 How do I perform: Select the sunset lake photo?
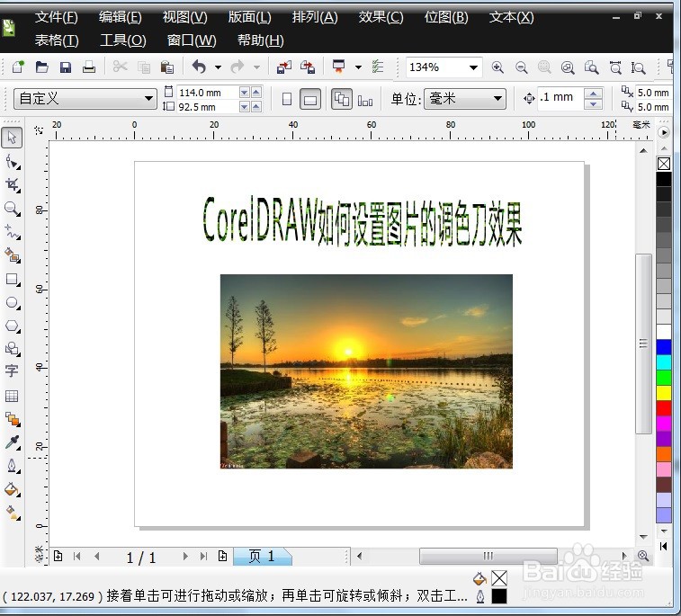(366, 371)
